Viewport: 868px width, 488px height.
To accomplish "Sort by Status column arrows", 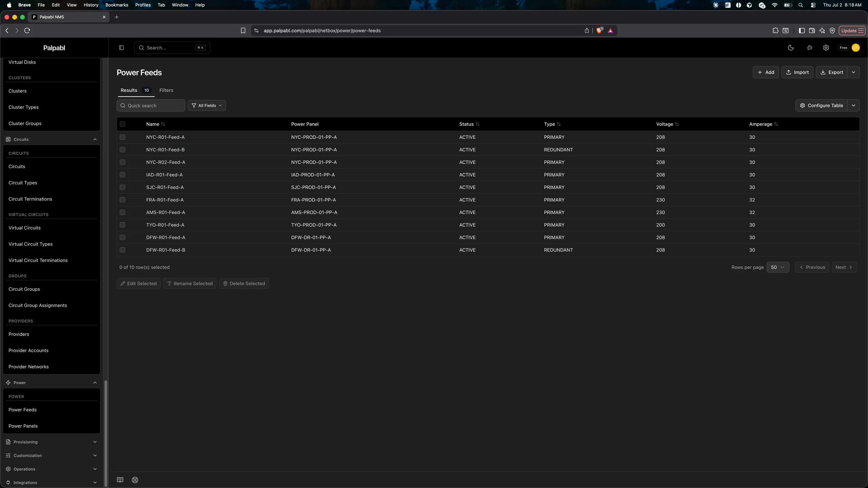I will click(477, 124).
